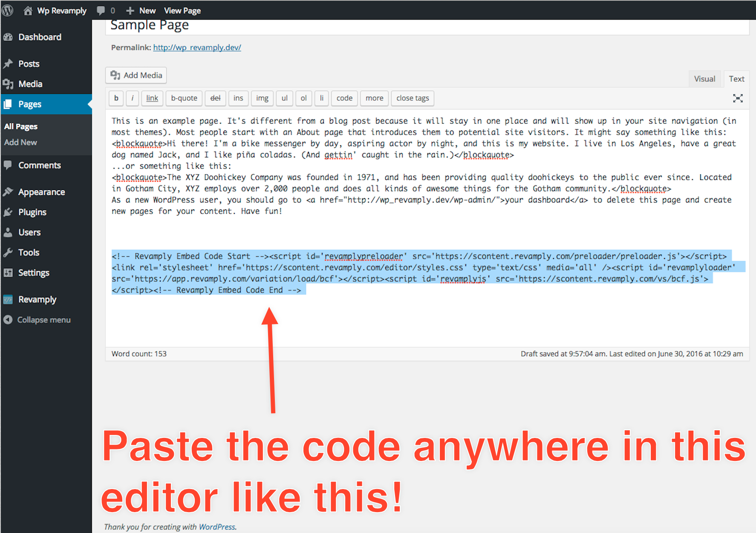Click the Users person icon
Screen dimensions: 756x533
8,232
